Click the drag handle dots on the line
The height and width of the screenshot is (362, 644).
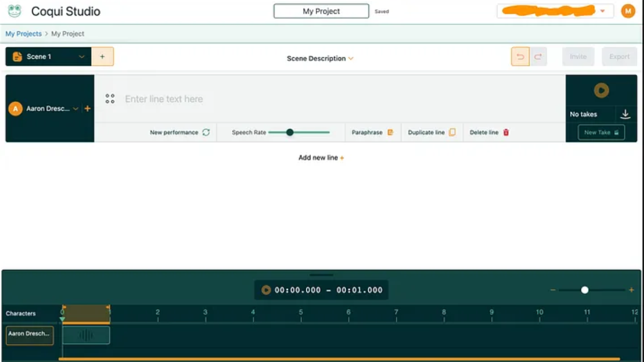tap(110, 99)
